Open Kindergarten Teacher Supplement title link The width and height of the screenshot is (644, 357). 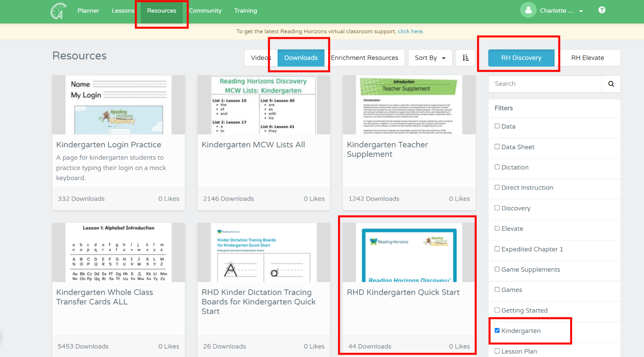point(387,149)
